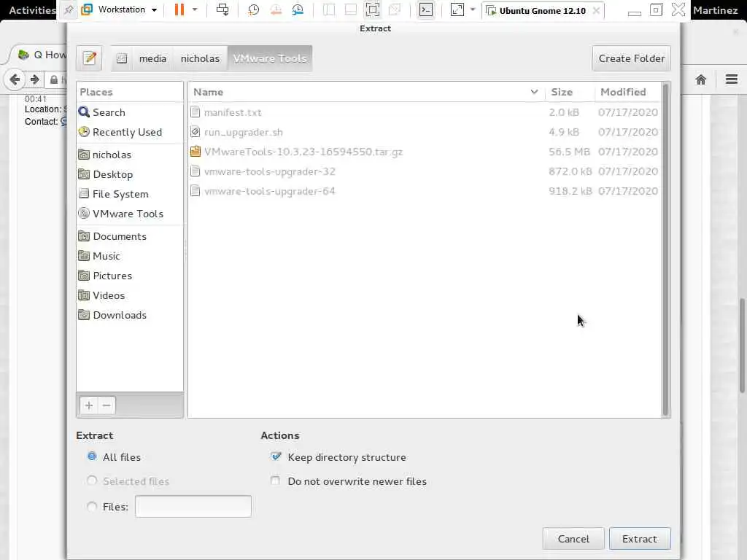Open the browser hamburger menu

732,79
